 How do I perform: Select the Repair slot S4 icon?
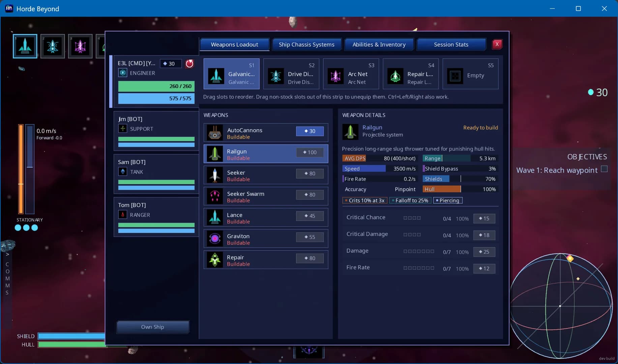coord(395,76)
